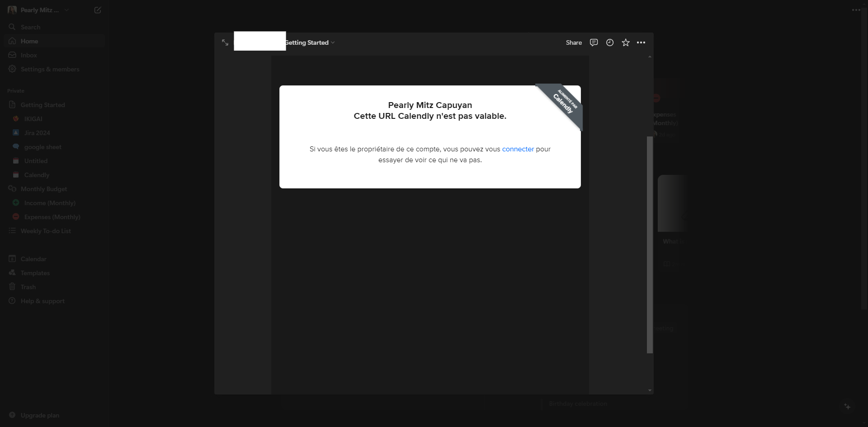Open page history clock icon

coord(610,42)
